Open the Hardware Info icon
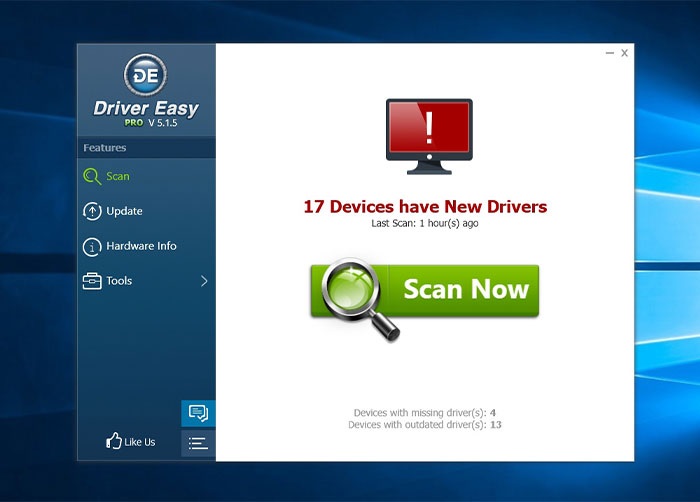 92,246
